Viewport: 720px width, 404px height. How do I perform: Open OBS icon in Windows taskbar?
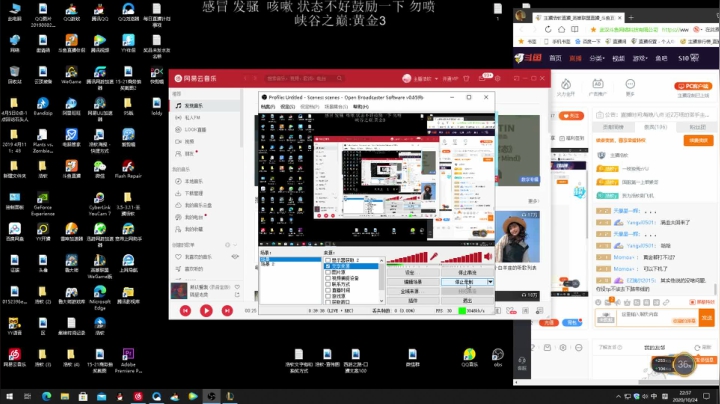[x=211, y=396]
